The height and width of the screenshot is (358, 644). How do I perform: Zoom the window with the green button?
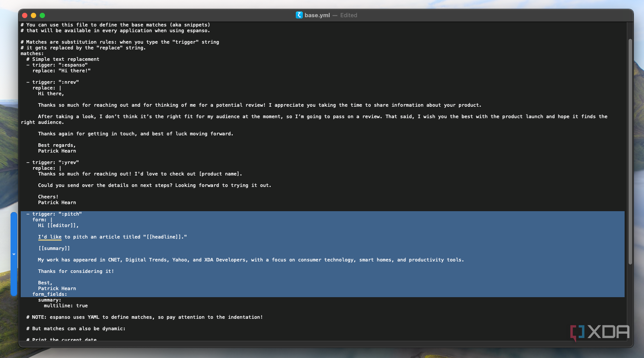[x=42, y=15]
